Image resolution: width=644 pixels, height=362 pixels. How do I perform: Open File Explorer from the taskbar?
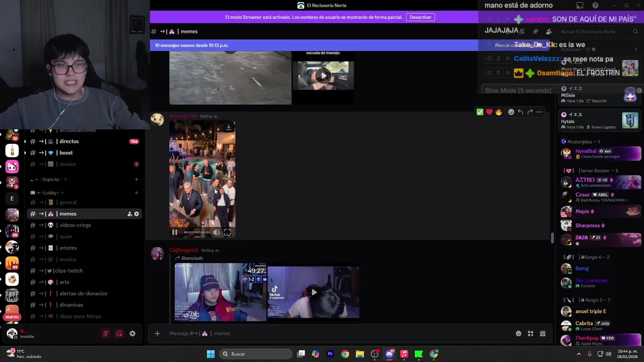360,354
